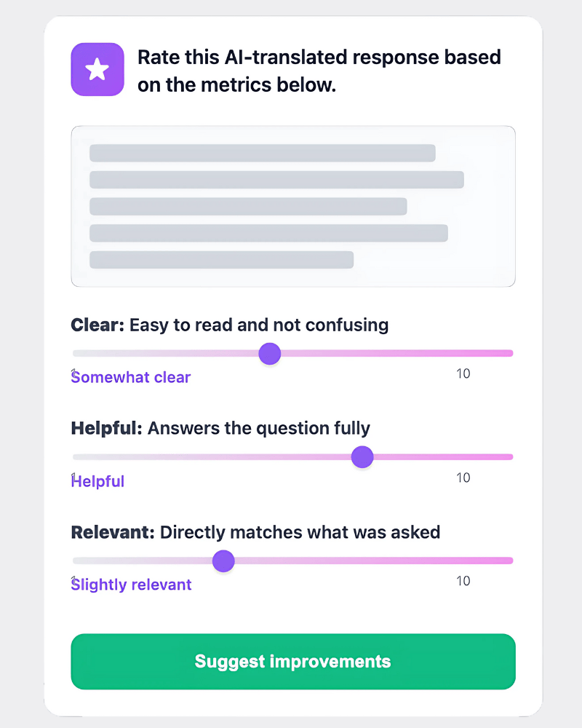This screenshot has width=582, height=728.
Task: Click Suggest improvements button
Action: click(x=293, y=661)
